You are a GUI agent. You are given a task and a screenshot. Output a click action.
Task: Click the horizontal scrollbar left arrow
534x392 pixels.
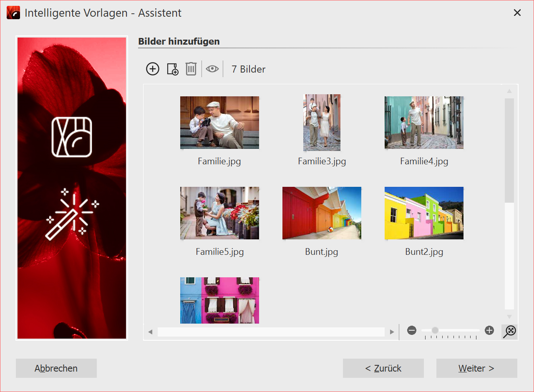(150, 332)
